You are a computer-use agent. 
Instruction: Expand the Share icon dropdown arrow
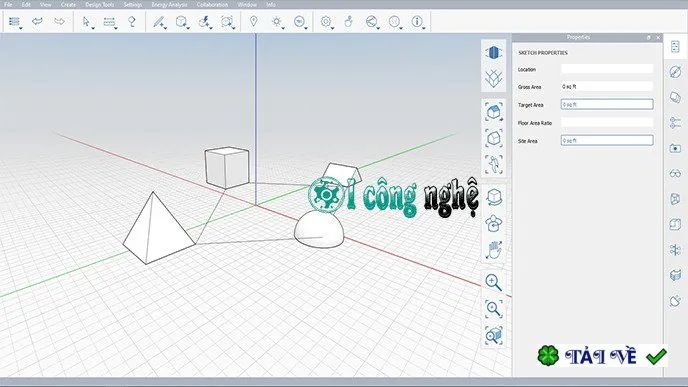point(378,28)
